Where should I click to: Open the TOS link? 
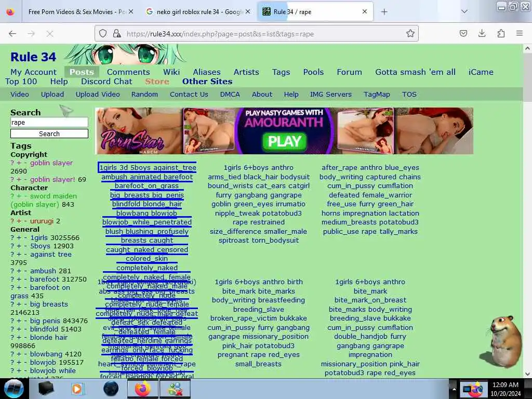tap(409, 95)
